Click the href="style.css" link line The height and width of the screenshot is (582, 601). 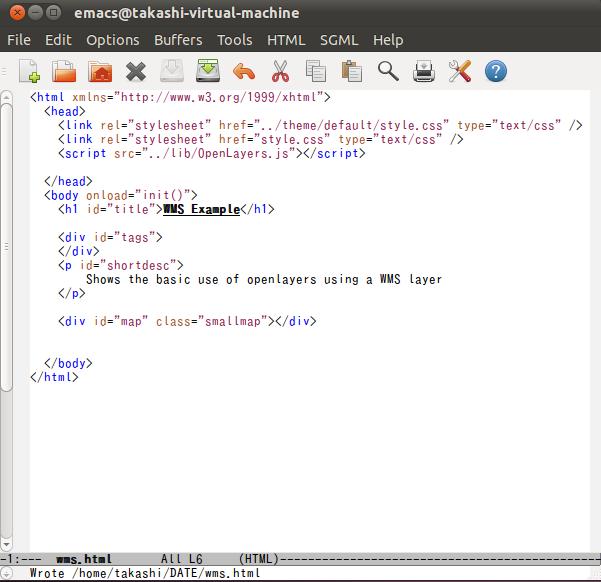pyautogui.click(x=261, y=139)
